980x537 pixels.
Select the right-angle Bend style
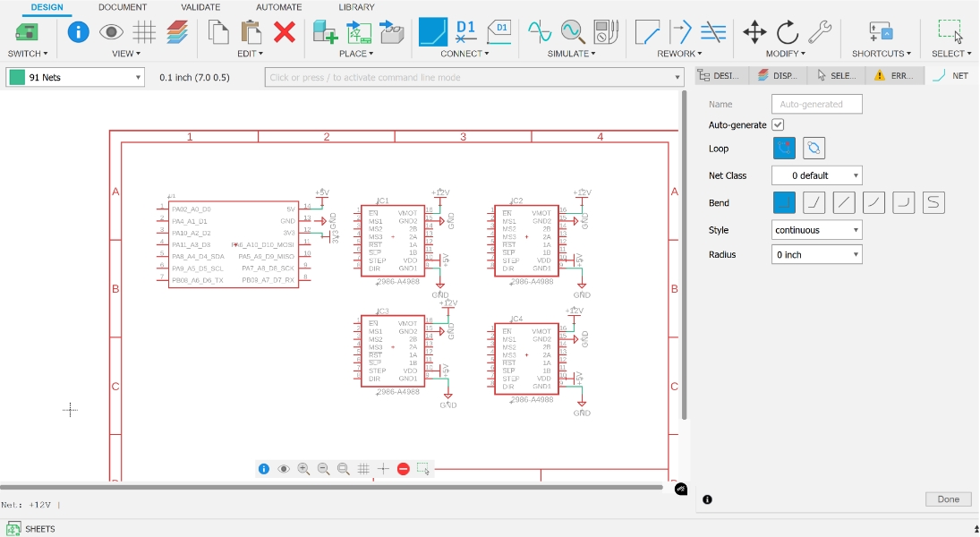[x=784, y=202]
